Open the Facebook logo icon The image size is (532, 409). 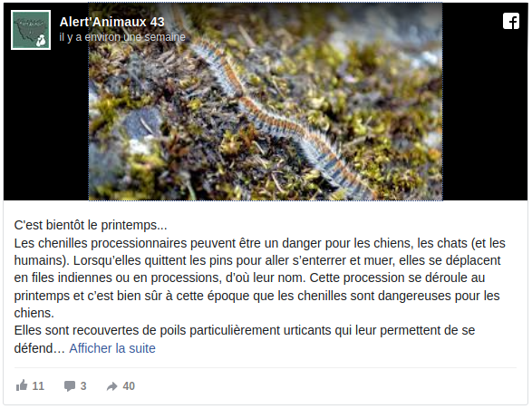(511, 21)
